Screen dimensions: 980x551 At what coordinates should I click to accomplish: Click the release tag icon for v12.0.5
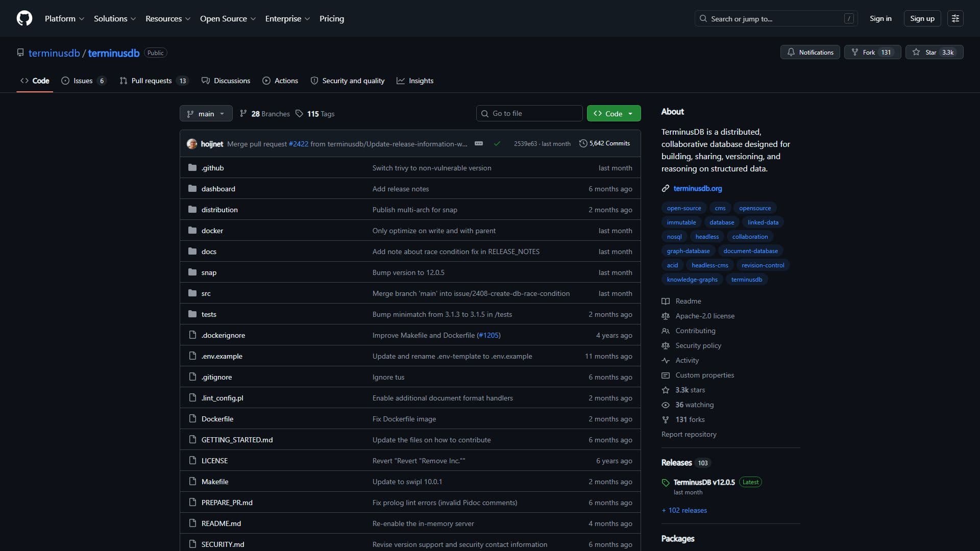(666, 483)
